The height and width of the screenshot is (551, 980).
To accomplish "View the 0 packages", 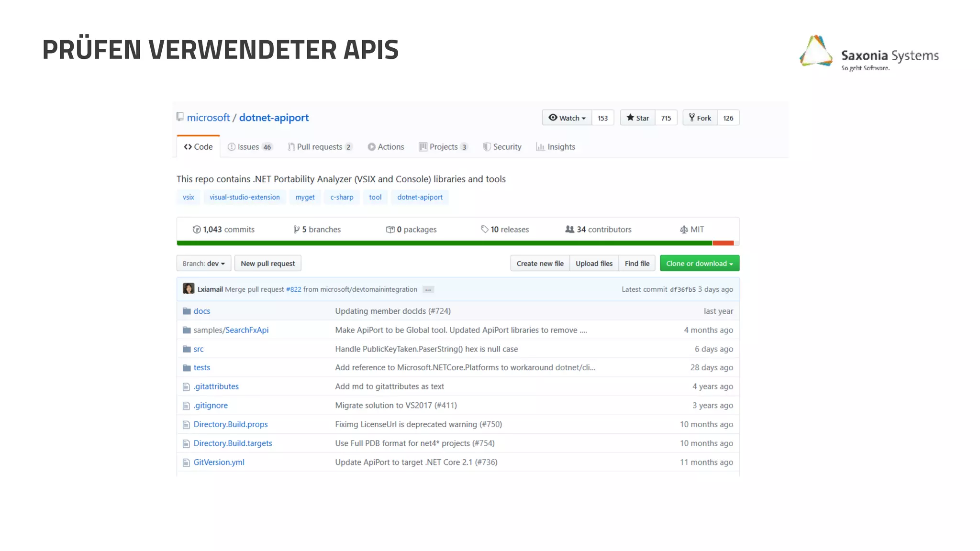I will 411,230.
